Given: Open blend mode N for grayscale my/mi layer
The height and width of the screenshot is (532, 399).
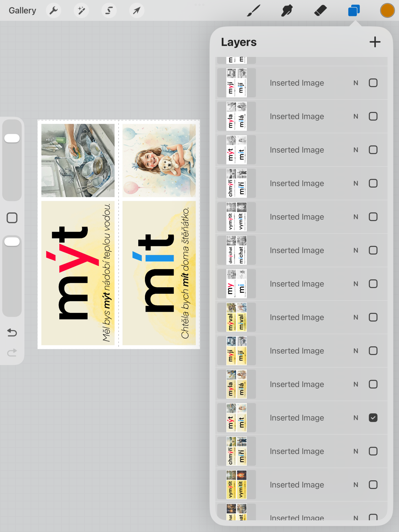Looking at the screenshot, I should pyautogui.click(x=356, y=284).
